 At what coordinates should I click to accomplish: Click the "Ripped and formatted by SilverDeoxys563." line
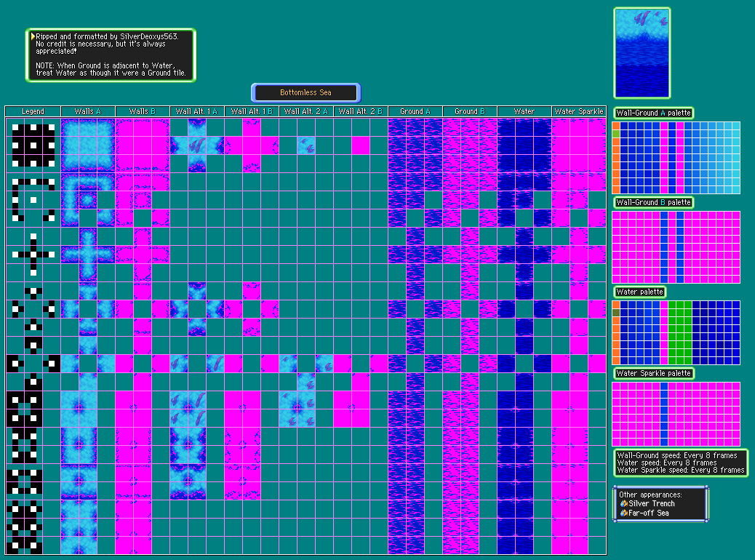click(107, 36)
